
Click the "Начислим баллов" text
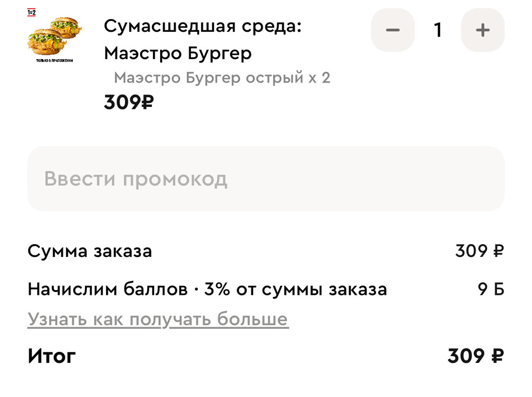pyautogui.click(x=107, y=289)
